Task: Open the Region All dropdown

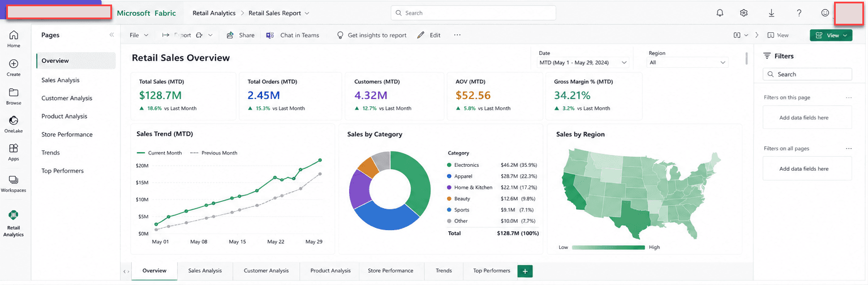Action: point(688,63)
